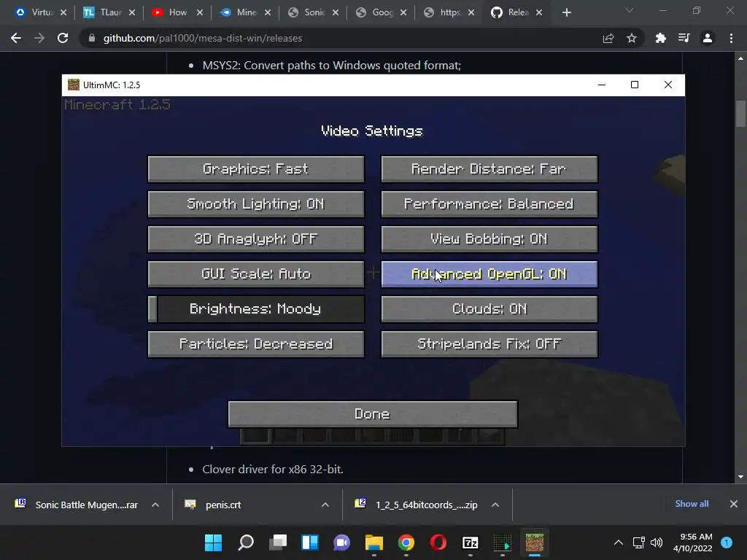Open volume control in system tray

tap(657, 542)
